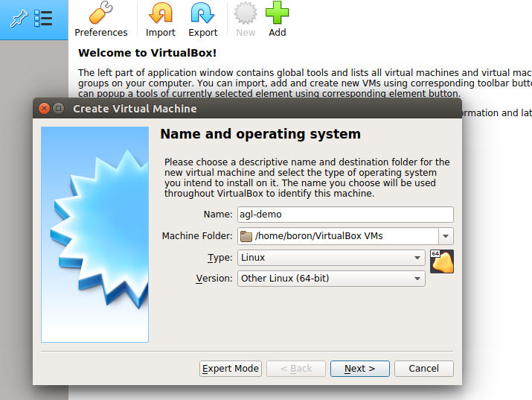This screenshot has width=532, height=400.
Task: Click the 'Welcome to VirtualBox!' heading
Action: tap(147, 53)
